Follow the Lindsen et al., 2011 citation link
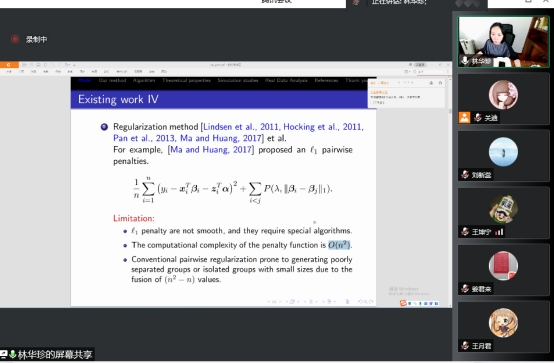 [x=241, y=127]
